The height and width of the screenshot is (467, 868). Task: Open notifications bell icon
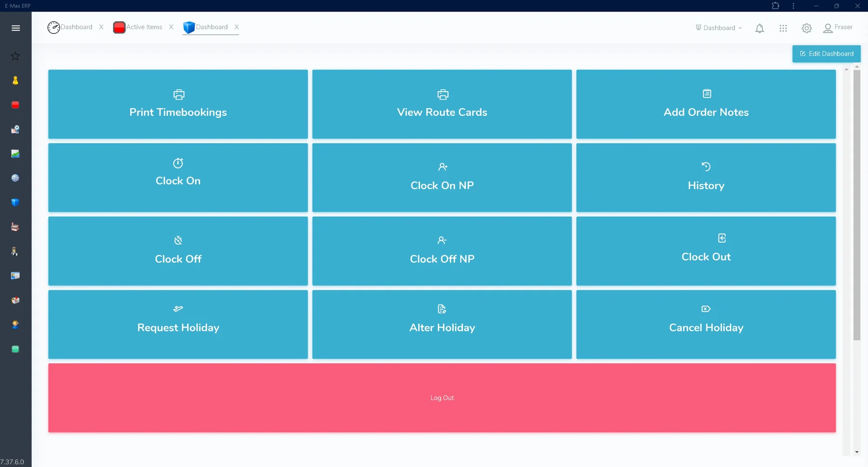pos(759,28)
